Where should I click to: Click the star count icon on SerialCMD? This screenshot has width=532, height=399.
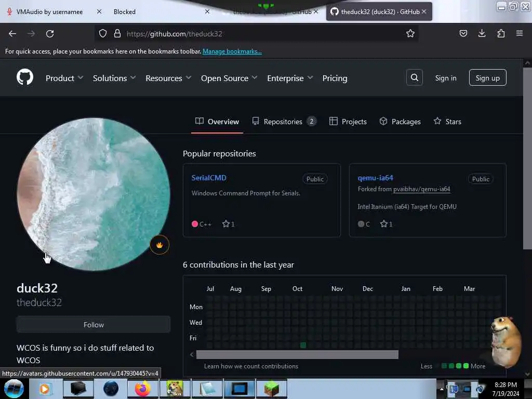tap(225, 224)
